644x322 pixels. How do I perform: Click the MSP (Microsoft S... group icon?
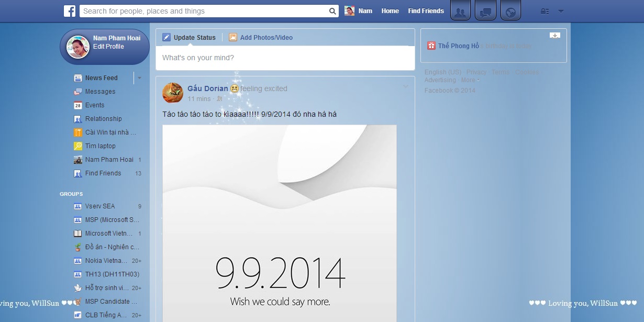(x=77, y=220)
